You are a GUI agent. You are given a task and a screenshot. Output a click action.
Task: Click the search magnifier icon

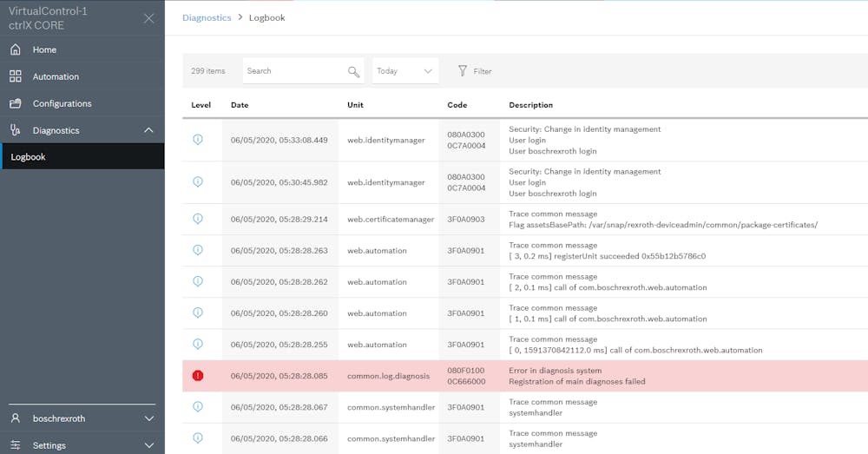pos(353,71)
